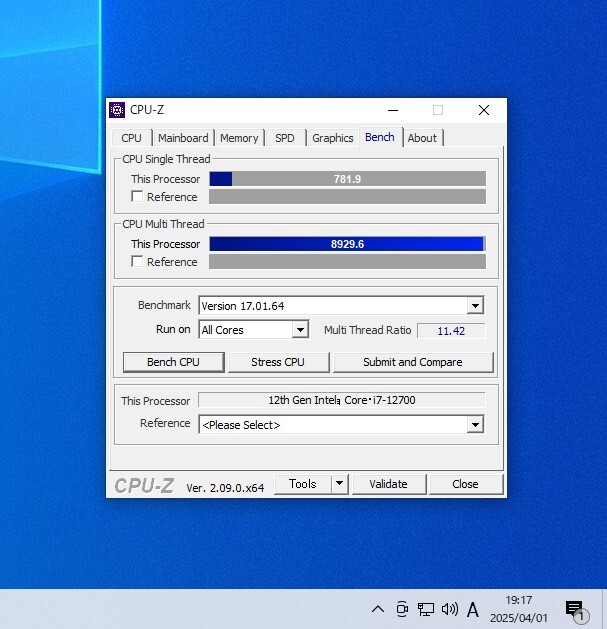Click Submit and Compare button

point(413,362)
